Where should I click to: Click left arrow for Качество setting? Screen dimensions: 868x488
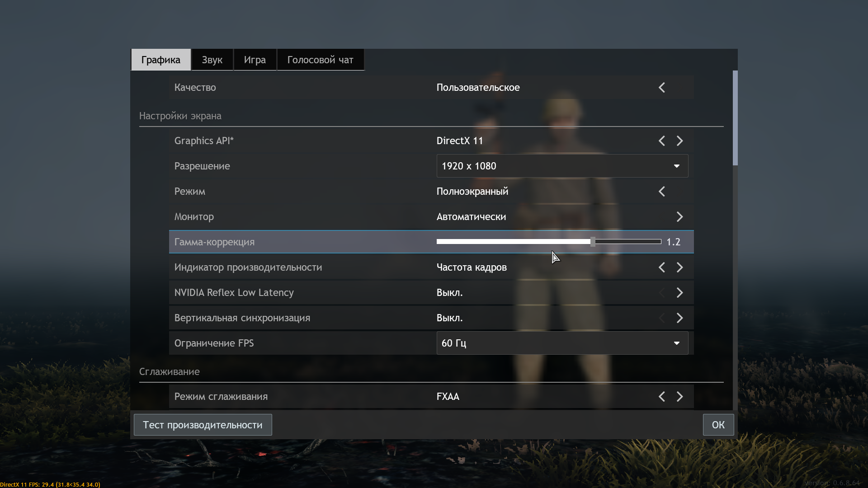[x=662, y=88]
